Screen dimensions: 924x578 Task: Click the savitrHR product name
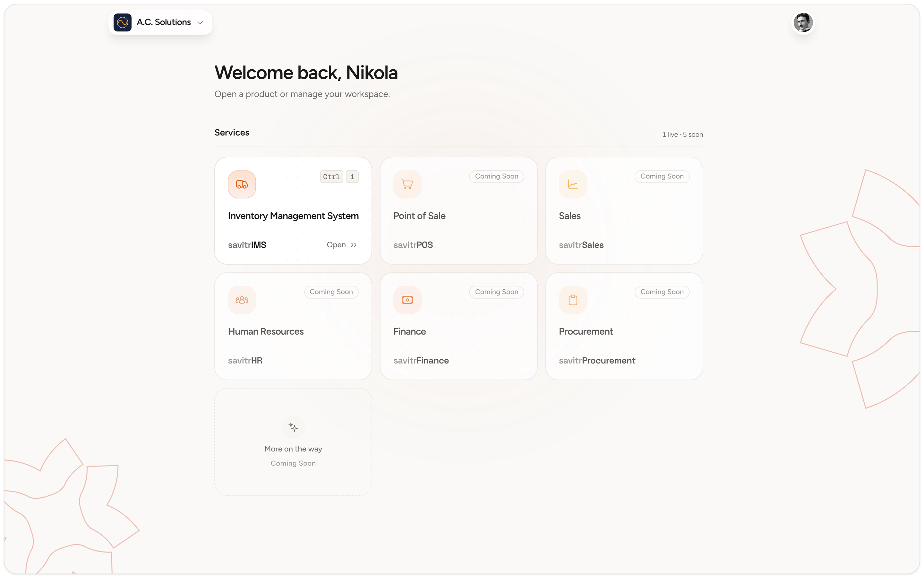tap(245, 361)
